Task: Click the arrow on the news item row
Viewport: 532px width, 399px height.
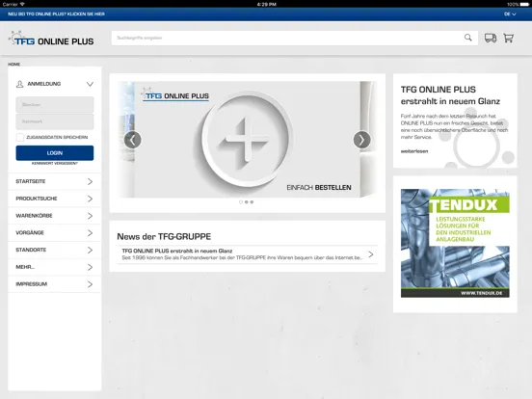Action: click(x=371, y=254)
